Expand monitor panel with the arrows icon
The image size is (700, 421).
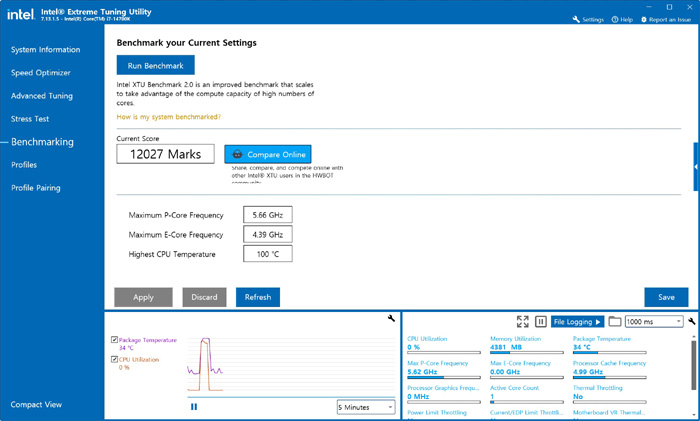(522, 321)
